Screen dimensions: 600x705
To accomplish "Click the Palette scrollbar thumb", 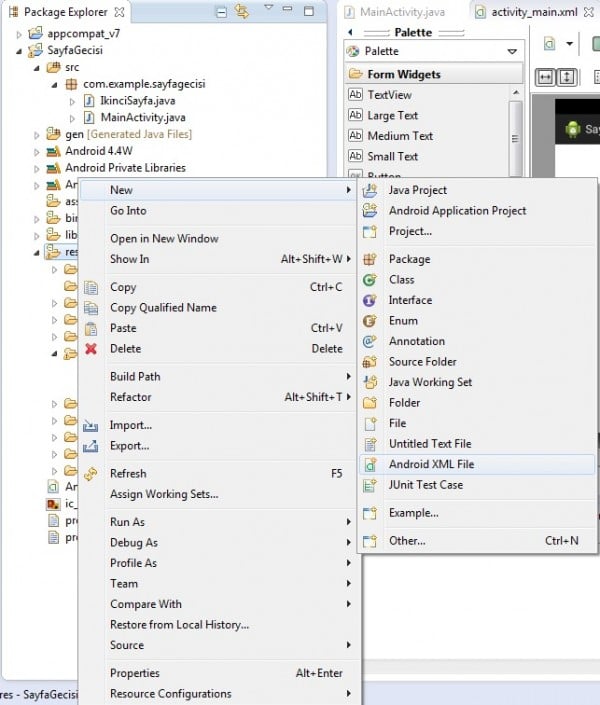I will (x=515, y=138).
